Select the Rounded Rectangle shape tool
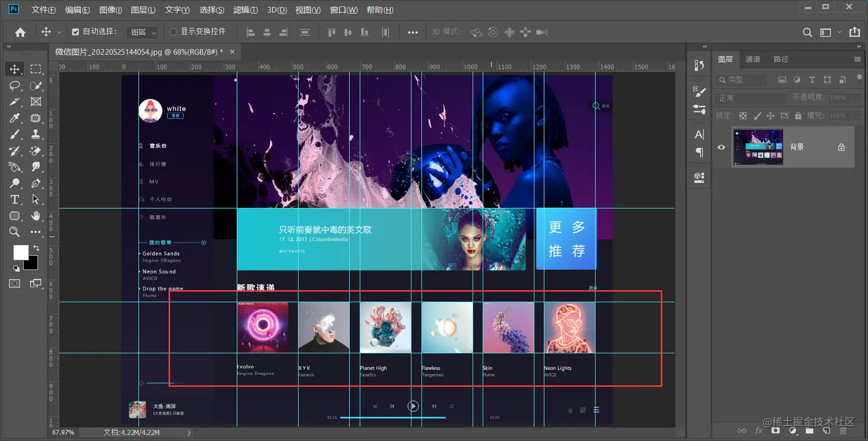This screenshot has height=441, width=868. point(15,216)
